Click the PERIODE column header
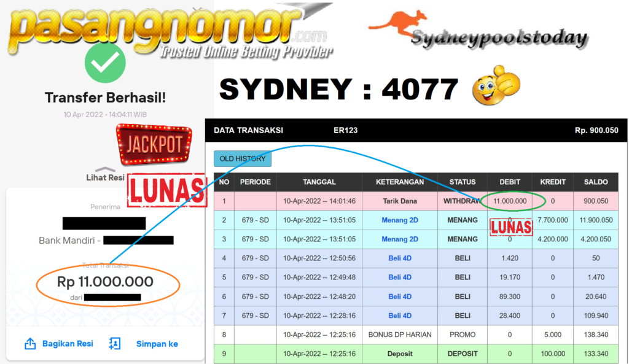The height and width of the screenshot is (364, 629). (x=255, y=182)
